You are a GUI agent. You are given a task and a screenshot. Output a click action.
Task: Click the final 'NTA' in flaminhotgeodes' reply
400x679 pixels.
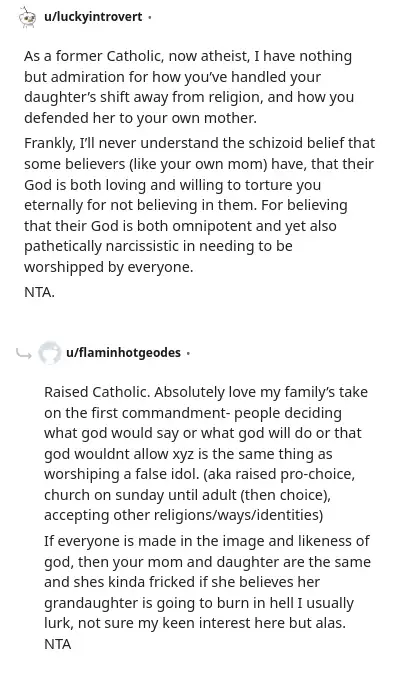point(57,644)
